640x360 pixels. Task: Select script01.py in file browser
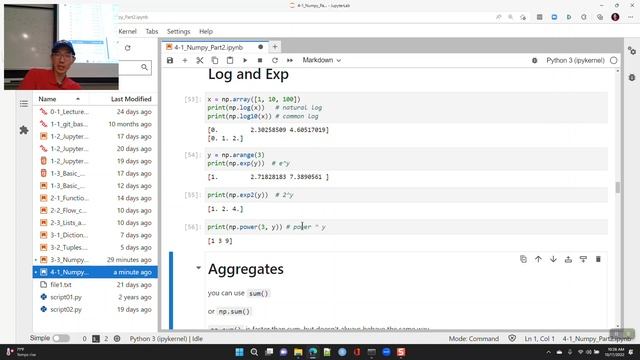click(x=95, y=297)
